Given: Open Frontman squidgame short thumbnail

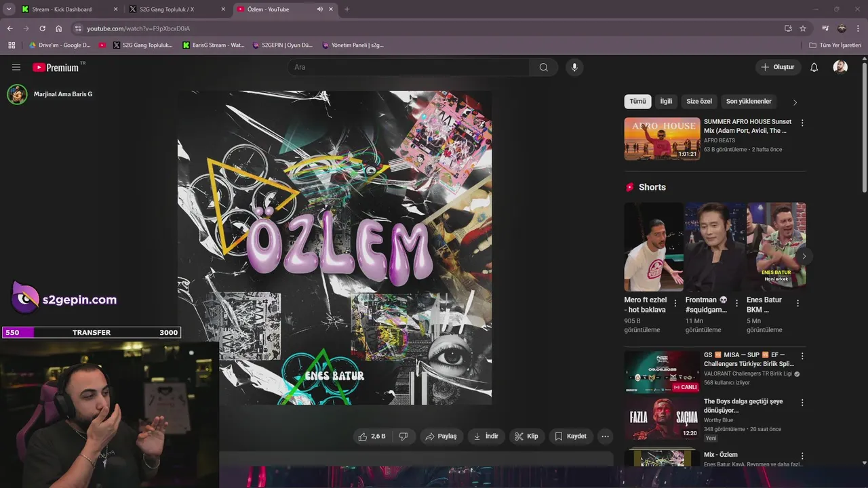Looking at the screenshot, I should tap(715, 247).
